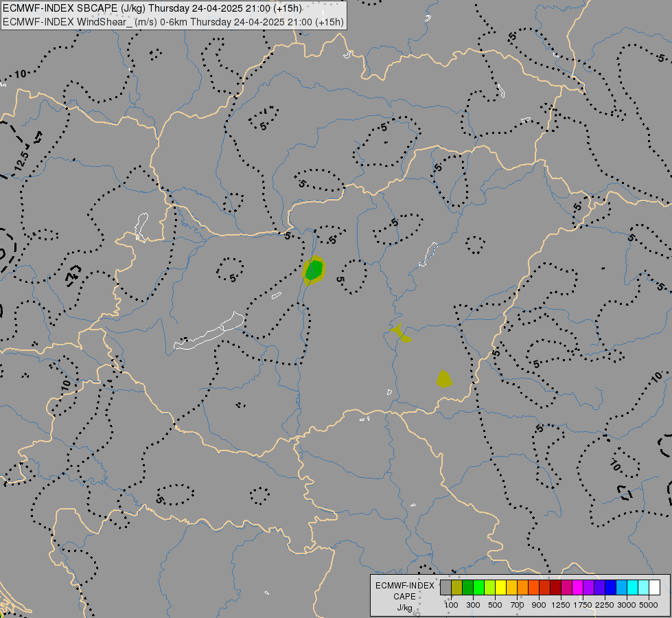Click the orange swatch above 700 tick
This screenshot has height=618, width=672.
point(522,587)
